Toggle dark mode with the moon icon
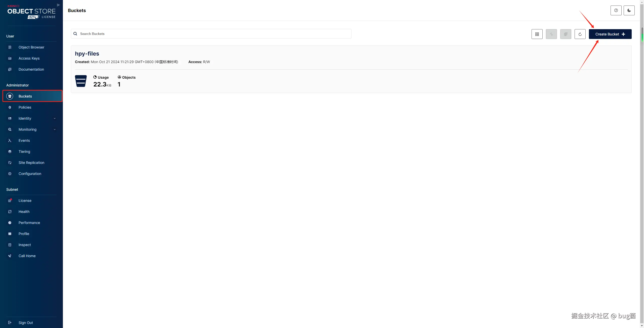Screen dimensions: 644x328 click(x=629, y=11)
